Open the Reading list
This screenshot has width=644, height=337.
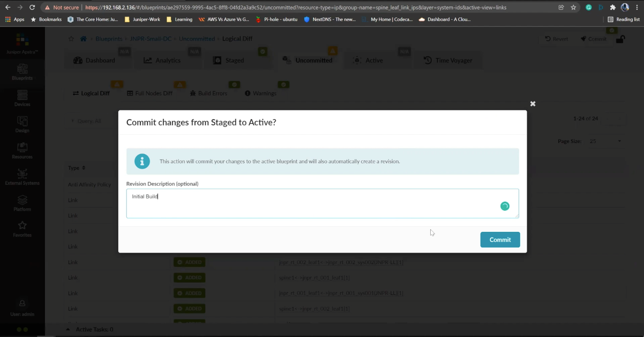coord(623,19)
